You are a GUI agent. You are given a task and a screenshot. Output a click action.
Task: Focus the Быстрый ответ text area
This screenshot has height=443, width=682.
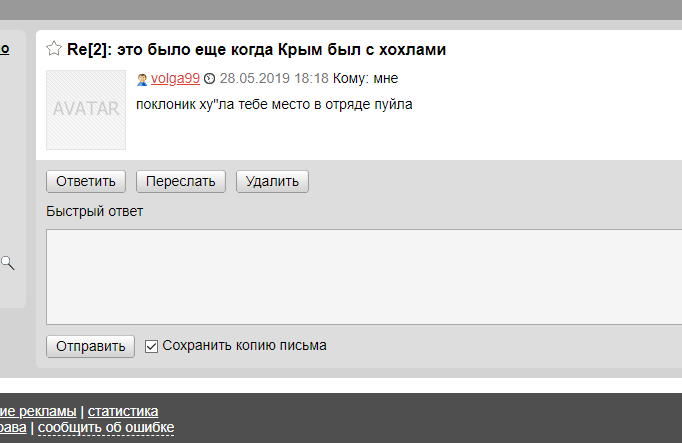coord(364,277)
